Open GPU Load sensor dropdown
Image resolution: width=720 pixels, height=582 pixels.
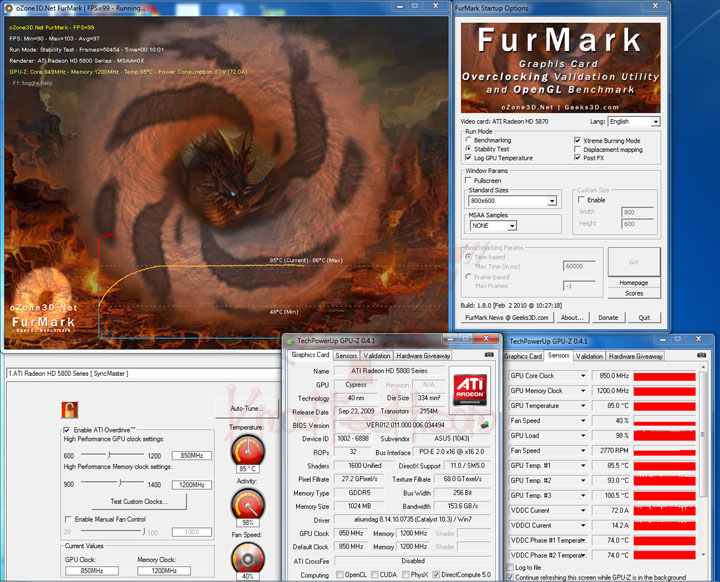tap(583, 435)
